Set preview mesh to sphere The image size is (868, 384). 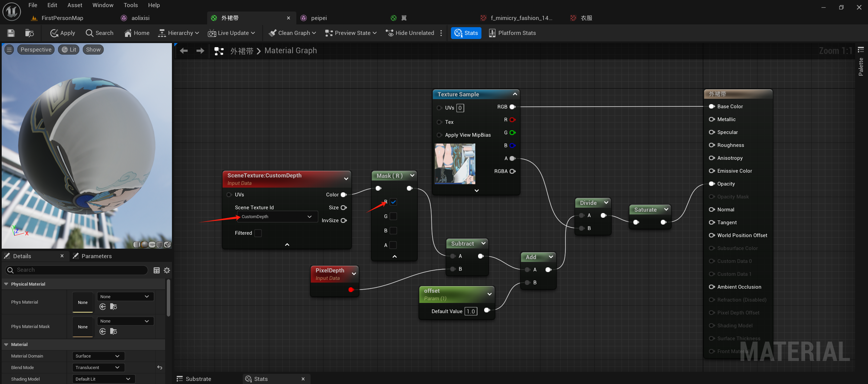click(x=144, y=244)
